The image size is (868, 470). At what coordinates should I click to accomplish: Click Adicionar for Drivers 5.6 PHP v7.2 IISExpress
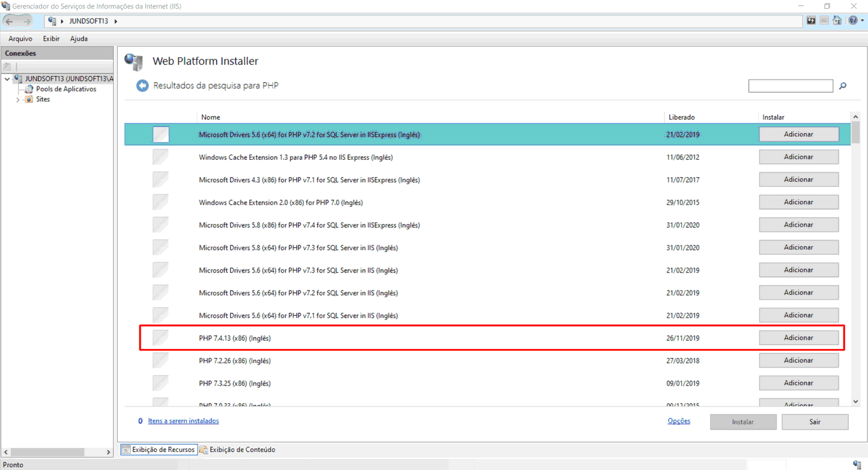point(798,134)
